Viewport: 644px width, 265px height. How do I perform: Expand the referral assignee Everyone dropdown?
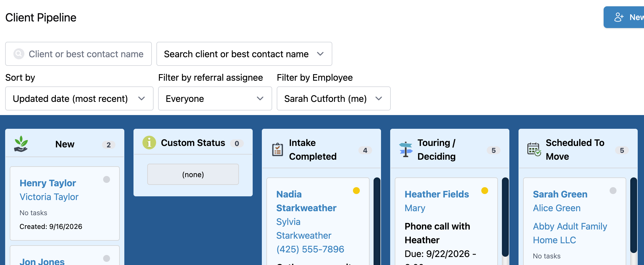coord(215,98)
